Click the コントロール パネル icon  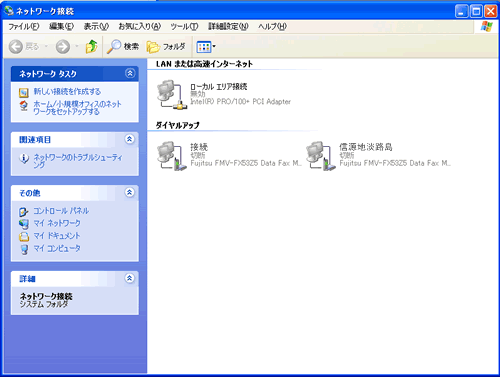(24, 211)
